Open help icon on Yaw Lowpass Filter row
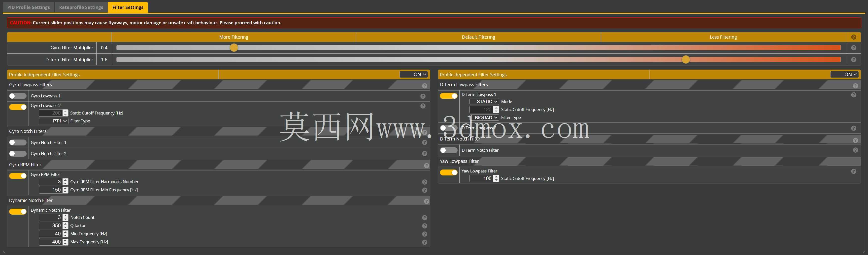Viewport: 868px width, 255px height. 854,171
